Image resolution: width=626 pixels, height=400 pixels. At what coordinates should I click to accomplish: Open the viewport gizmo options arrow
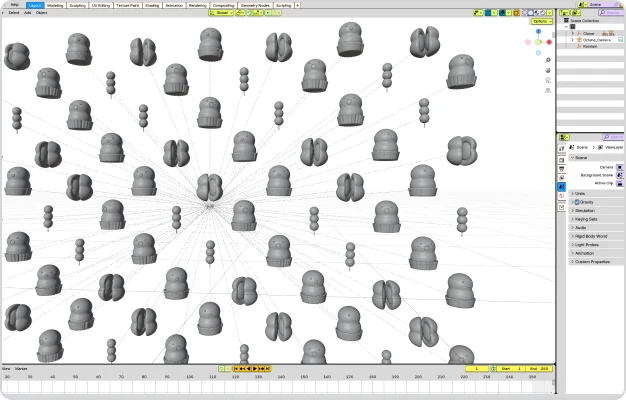click(x=494, y=13)
